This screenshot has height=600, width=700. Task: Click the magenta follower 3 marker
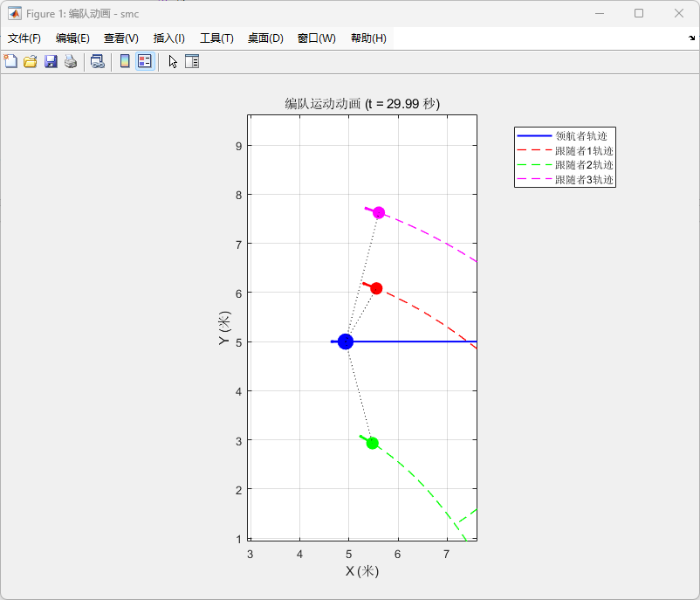tap(379, 212)
